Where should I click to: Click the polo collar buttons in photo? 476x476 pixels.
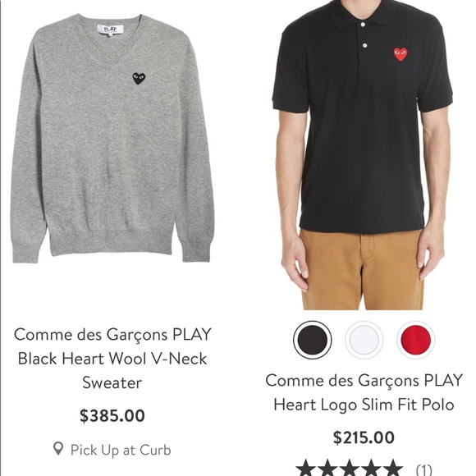coord(364,35)
